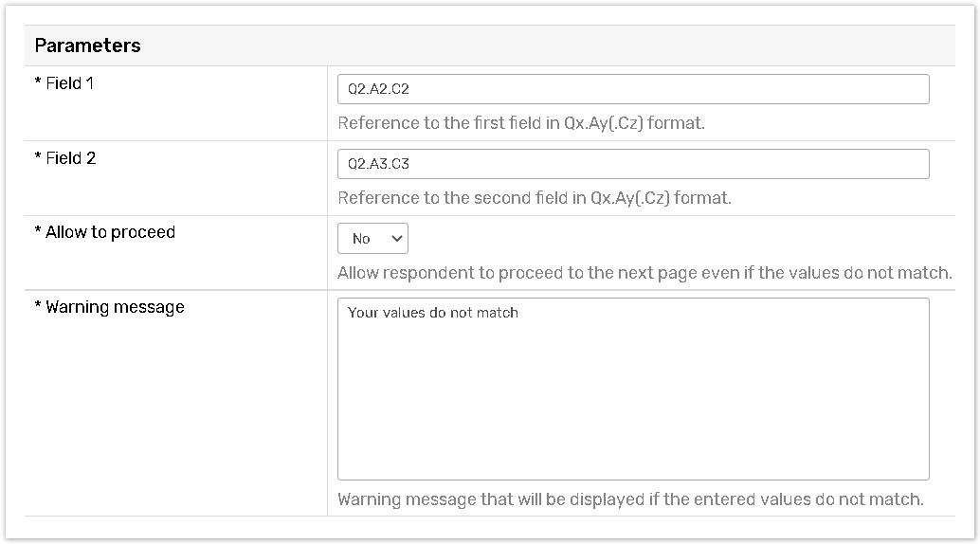Click the "Field 1" label
The height and width of the screenshot is (544, 980).
[70, 83]
